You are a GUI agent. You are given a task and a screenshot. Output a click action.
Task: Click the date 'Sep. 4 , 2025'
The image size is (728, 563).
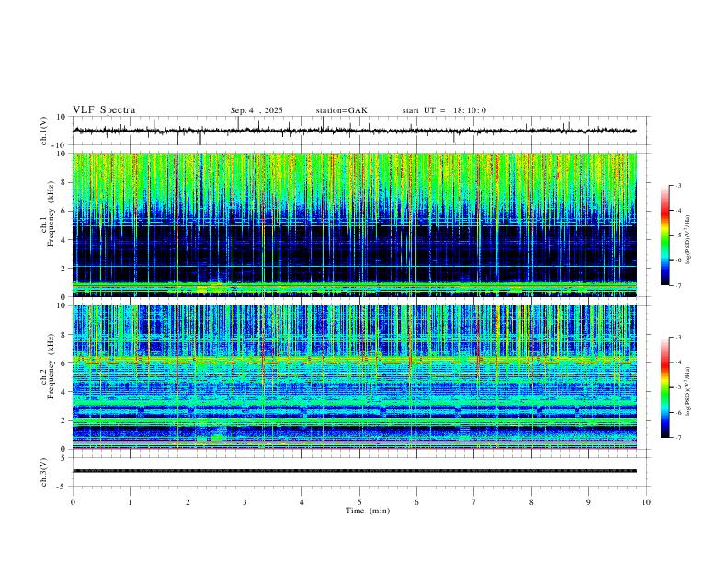pyautogui.click(x=256, y=110)
